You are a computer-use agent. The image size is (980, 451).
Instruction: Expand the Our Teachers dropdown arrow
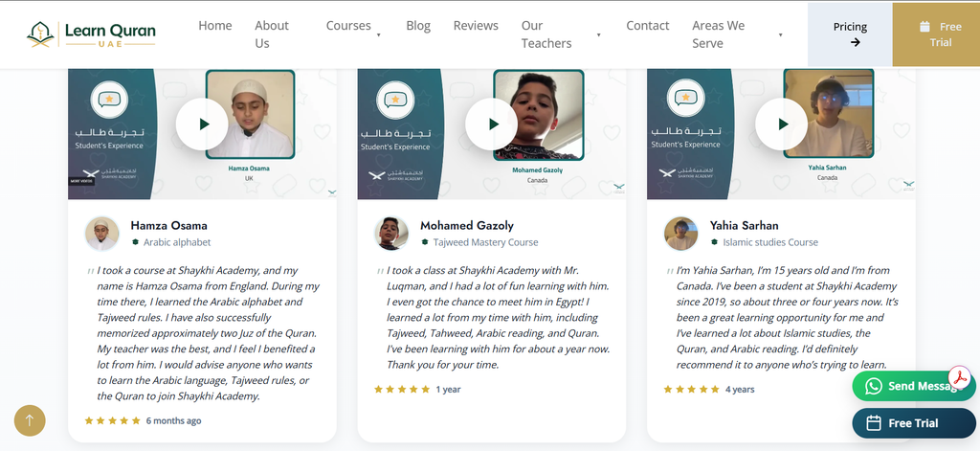tap(599, 35)
